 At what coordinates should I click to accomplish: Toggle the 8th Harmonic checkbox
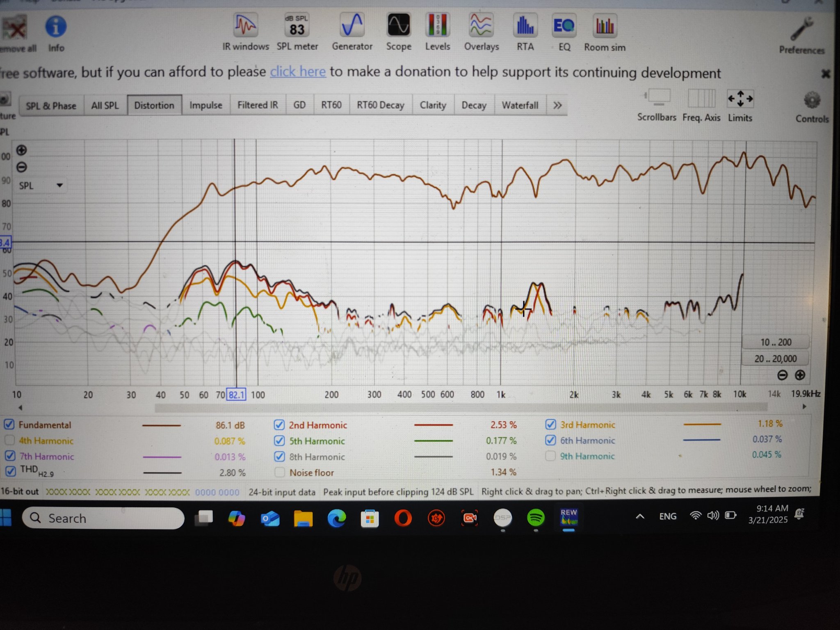point(279,457)
